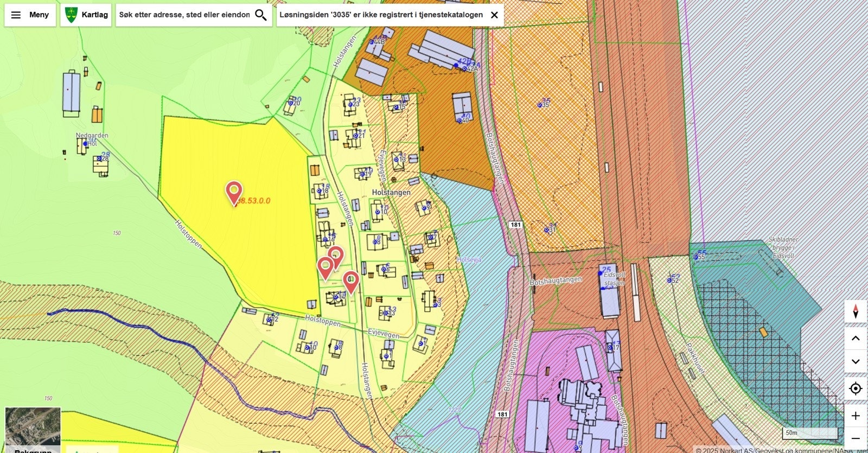Open the Norkart AS copyright attribution
The height and width of the screenshot is (453, 868).
point(781,450)
